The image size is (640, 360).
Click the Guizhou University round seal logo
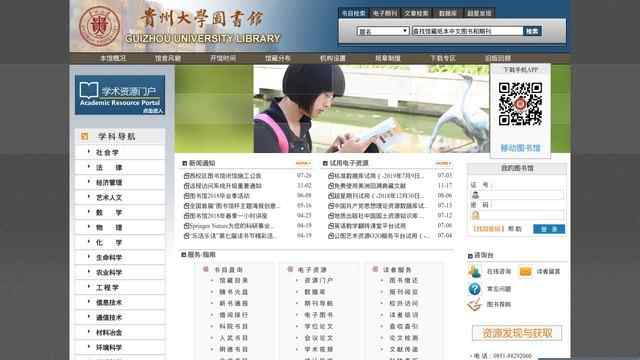[x=99, y=26]
